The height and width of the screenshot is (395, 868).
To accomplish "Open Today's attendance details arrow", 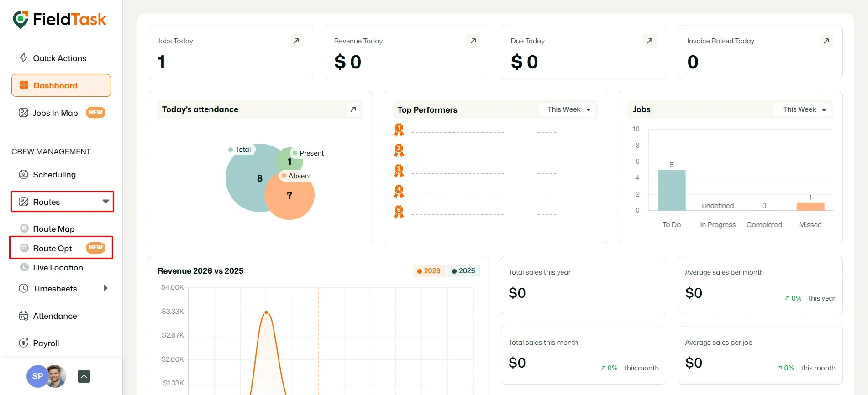I will coord(353,109).
